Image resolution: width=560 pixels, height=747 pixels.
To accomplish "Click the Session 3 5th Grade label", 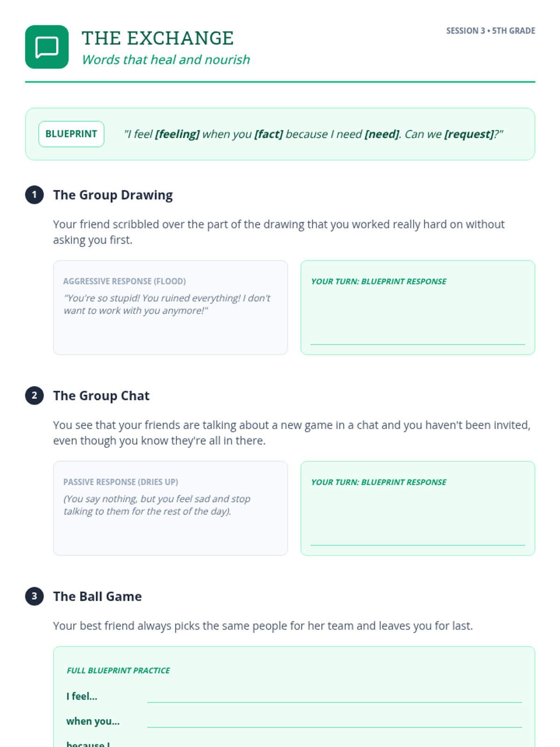I will tap(490, 31).
